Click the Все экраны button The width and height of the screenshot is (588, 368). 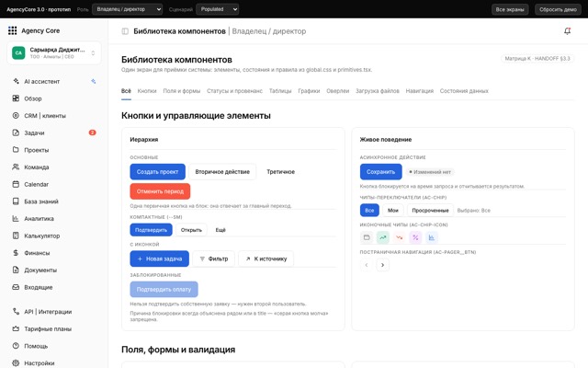pyautogui.click(x=510, y=9)
